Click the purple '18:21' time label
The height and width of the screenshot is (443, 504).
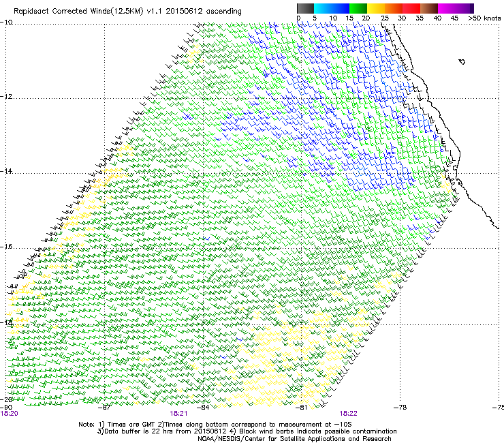[x=178, y=414]
